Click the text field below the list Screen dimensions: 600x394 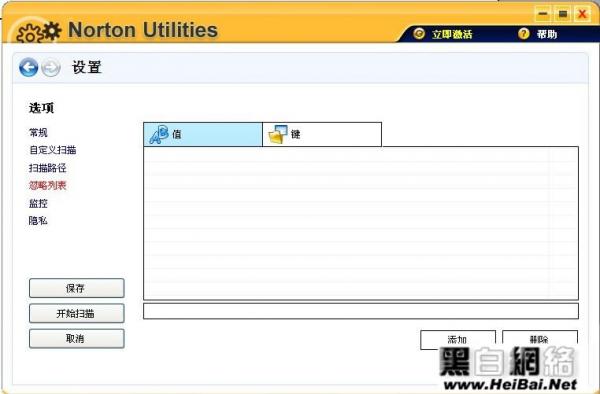[361, 311]
